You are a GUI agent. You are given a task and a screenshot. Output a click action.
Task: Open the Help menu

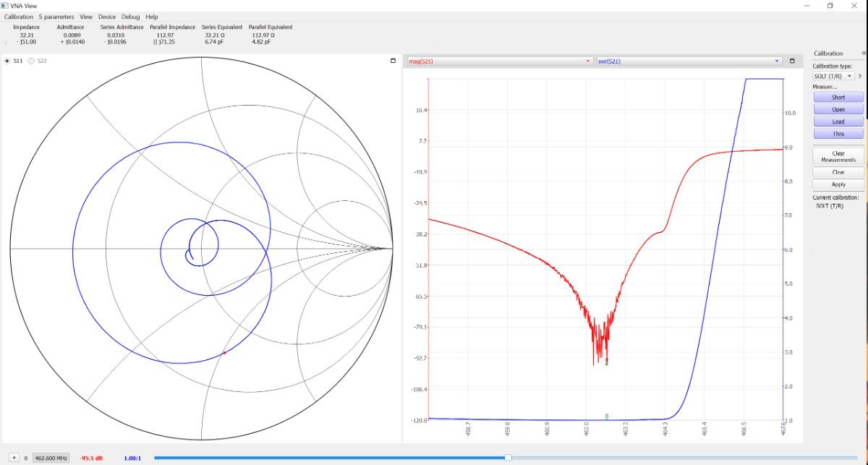coord(152,17)
